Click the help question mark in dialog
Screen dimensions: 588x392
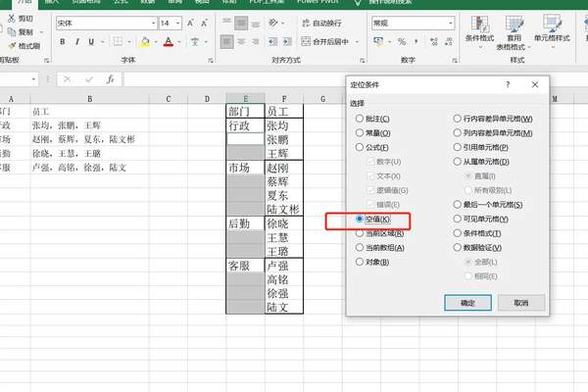tap(507, 85)
